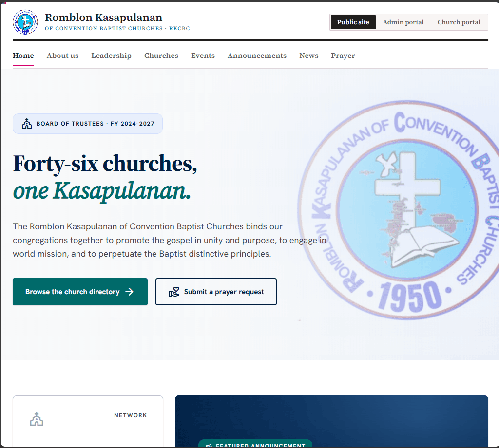Open the Prayer page
Image resolution: width=499 pixels, height=448 pixels.
pos(343,56)
